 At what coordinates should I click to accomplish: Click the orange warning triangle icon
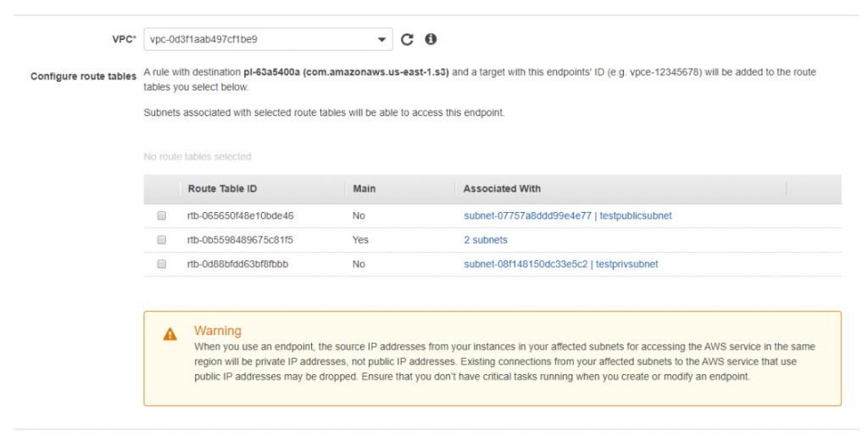coord(170,335)
